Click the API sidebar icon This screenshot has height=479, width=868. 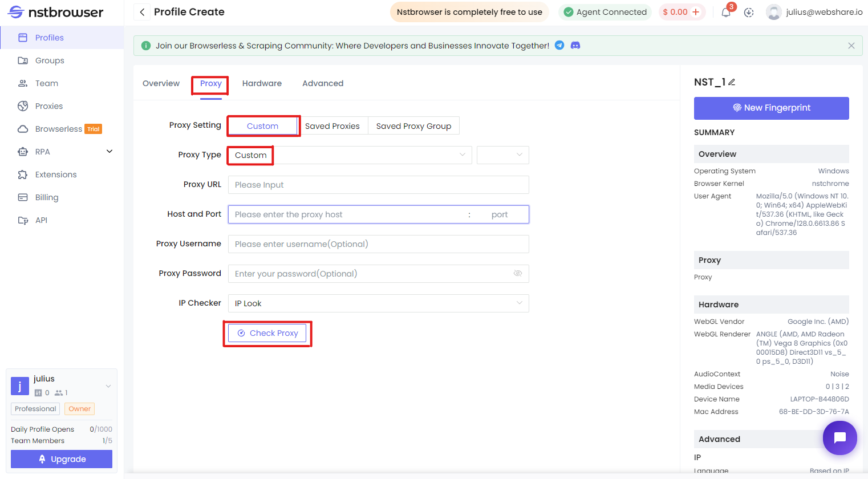click(23, 220)
